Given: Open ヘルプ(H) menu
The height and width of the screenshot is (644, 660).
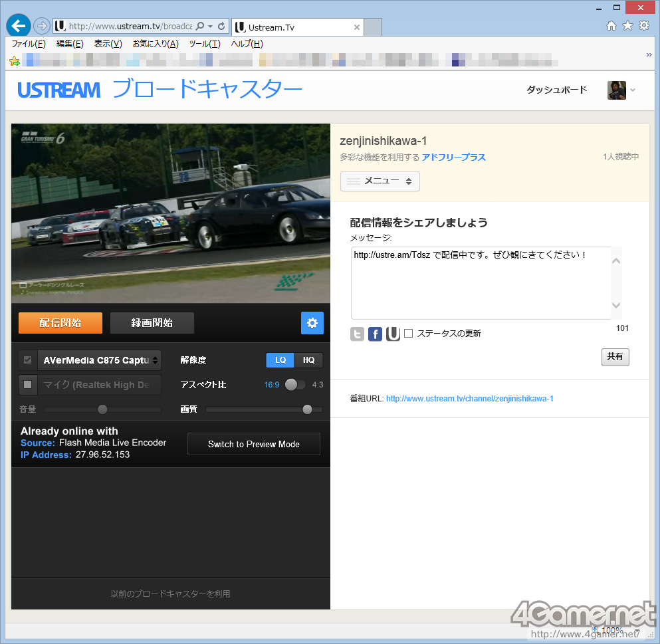Looking at the screenshot, I should (x=247, y=44).
